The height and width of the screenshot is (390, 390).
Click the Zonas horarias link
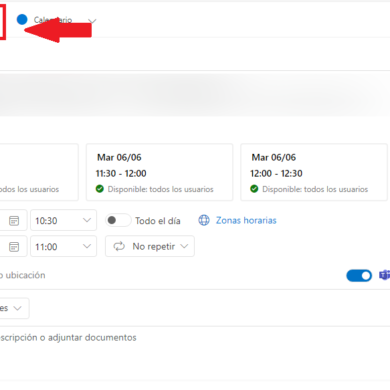point(246,220)
